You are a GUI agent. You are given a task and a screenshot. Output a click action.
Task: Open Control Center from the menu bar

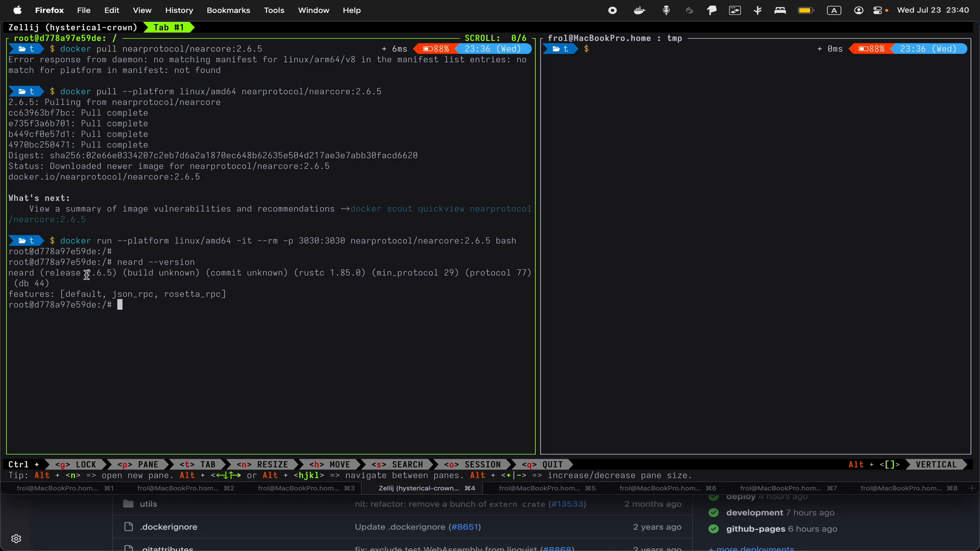coord(879,10)
